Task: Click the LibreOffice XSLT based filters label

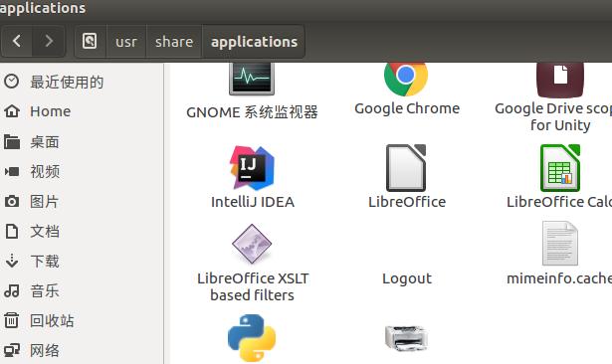Action: tap(253, 286)
